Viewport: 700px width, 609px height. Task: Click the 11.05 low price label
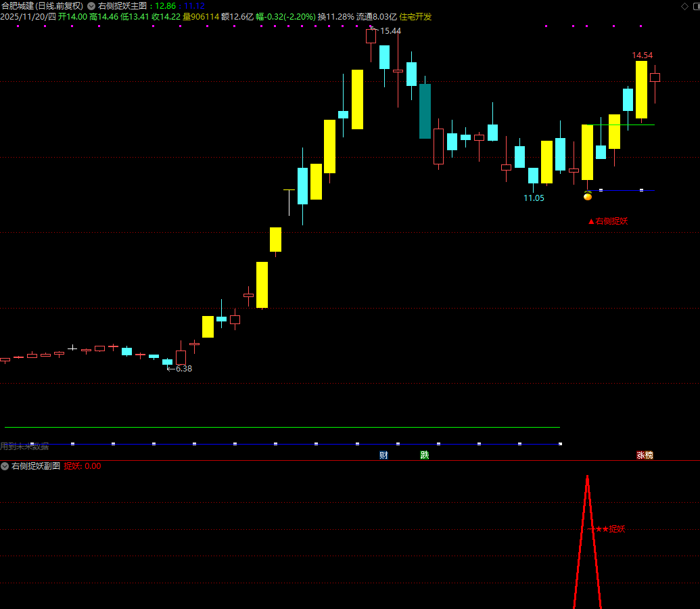(534, 198)
